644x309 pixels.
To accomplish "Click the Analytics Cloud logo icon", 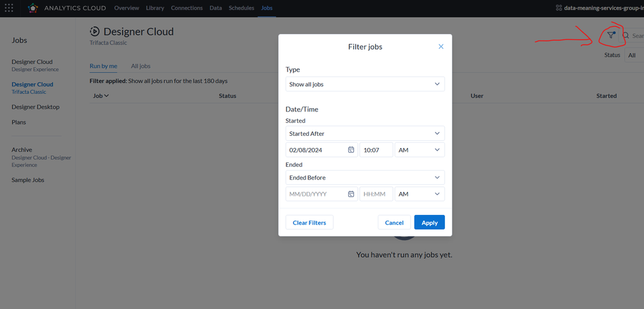I will 33,8.
